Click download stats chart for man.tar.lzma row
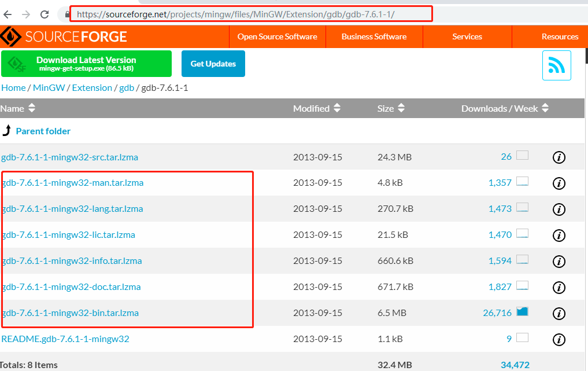588x371 pixels. (522, 181)
